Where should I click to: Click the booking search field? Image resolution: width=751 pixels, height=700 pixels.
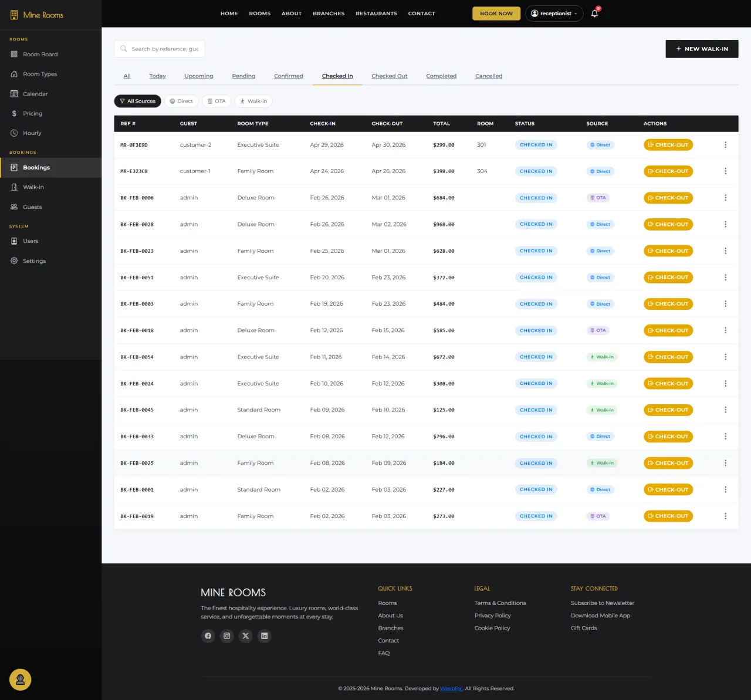[160, 49]
